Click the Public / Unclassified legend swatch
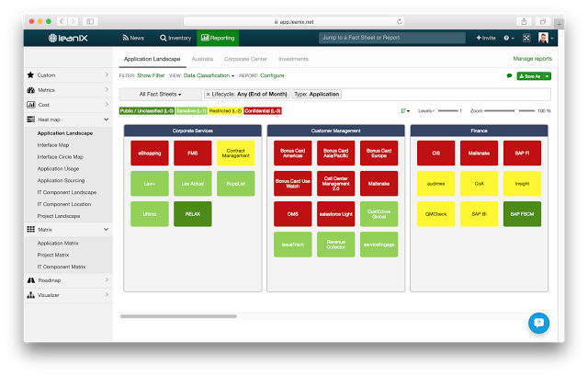 coord(147,110)
